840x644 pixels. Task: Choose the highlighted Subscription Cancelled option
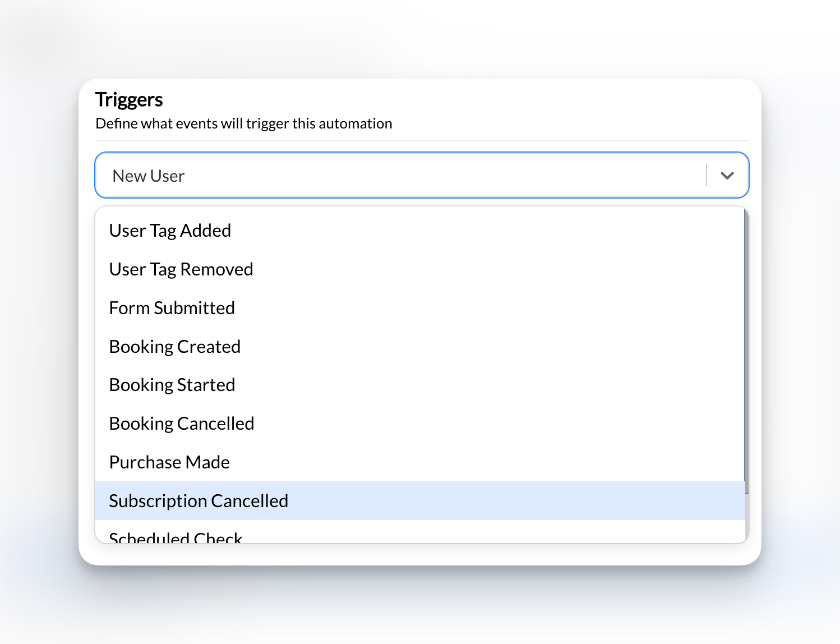199,501
